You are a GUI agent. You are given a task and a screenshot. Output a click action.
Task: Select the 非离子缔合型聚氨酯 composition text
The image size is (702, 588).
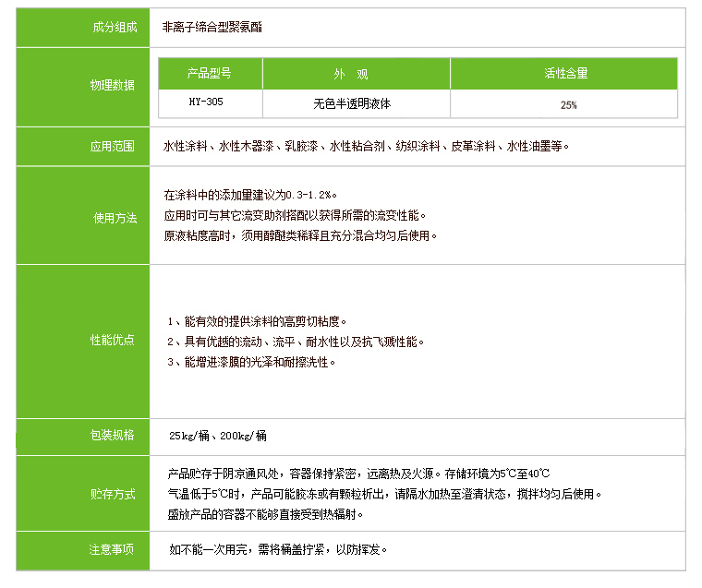(212, 28)
